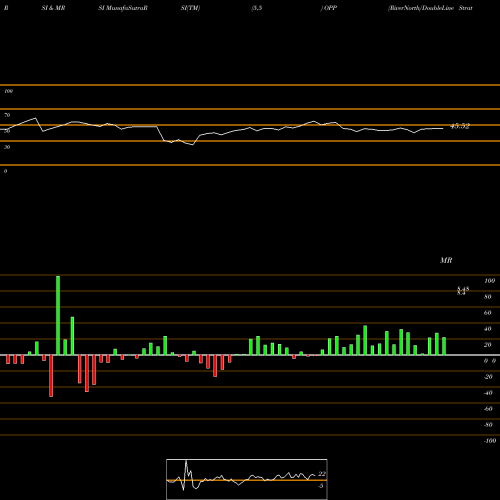Click the RSI axis label '30'
This screenshot has height=500, width=500.
[7, 147]
